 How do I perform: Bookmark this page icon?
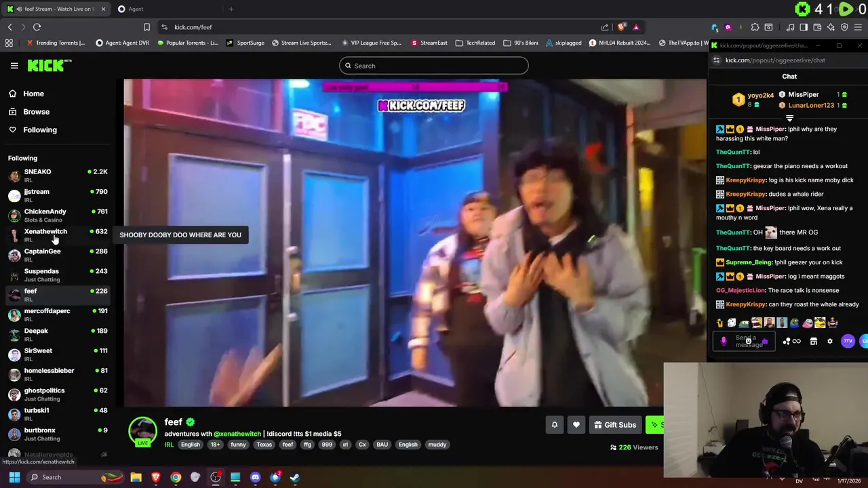pos(146,27)
